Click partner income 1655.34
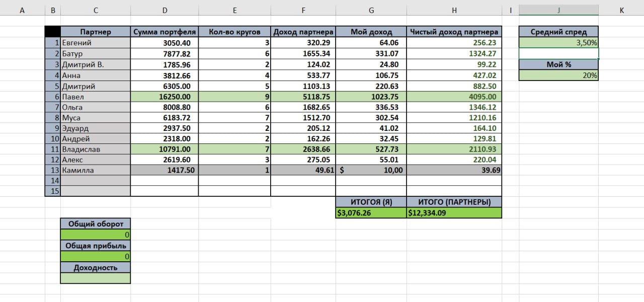 click(x=303, y=53)
